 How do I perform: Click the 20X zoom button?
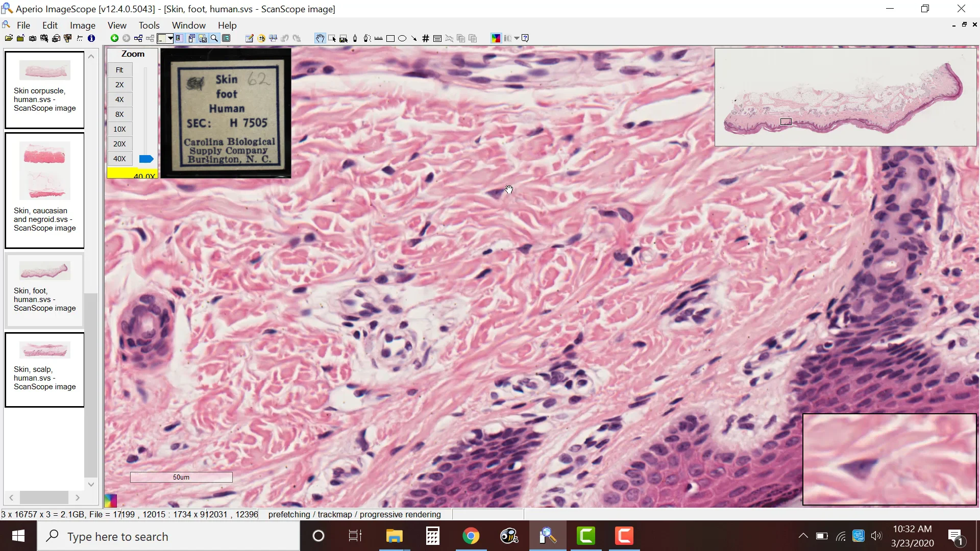(x=119, y=144)
